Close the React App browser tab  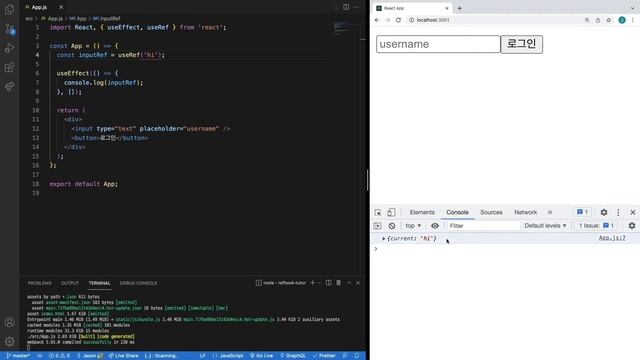447,8
